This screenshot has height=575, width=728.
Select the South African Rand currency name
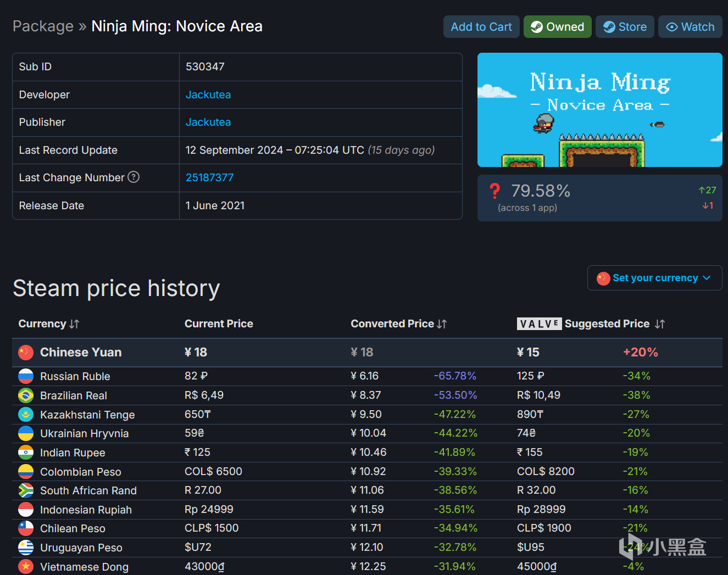pyautogui.click(x=88, y=490)
